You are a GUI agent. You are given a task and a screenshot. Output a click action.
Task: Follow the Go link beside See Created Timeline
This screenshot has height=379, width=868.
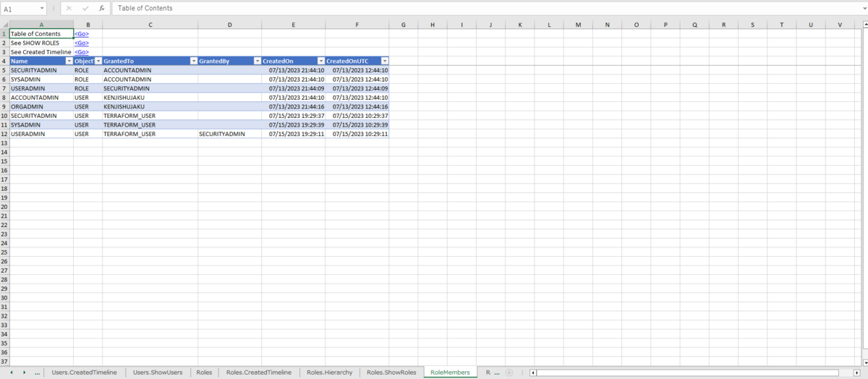[x=82, y=52]
